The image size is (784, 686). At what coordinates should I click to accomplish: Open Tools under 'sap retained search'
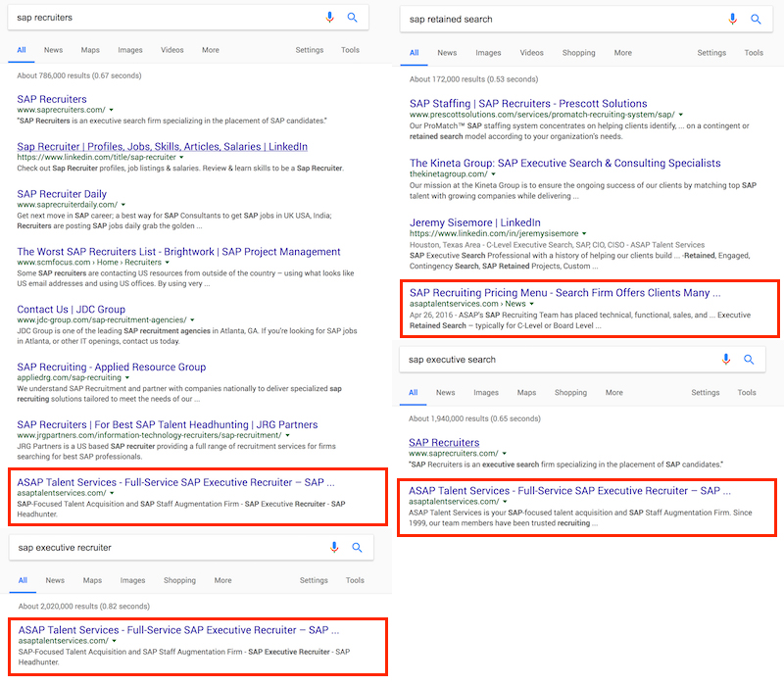pos(754,53)
